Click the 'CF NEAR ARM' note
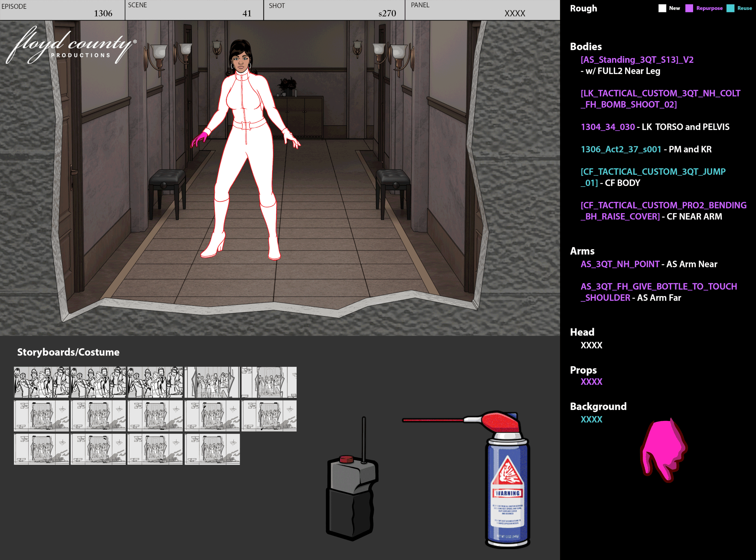Viewport: 756px width, 560px height. click(x=694, y=217)
